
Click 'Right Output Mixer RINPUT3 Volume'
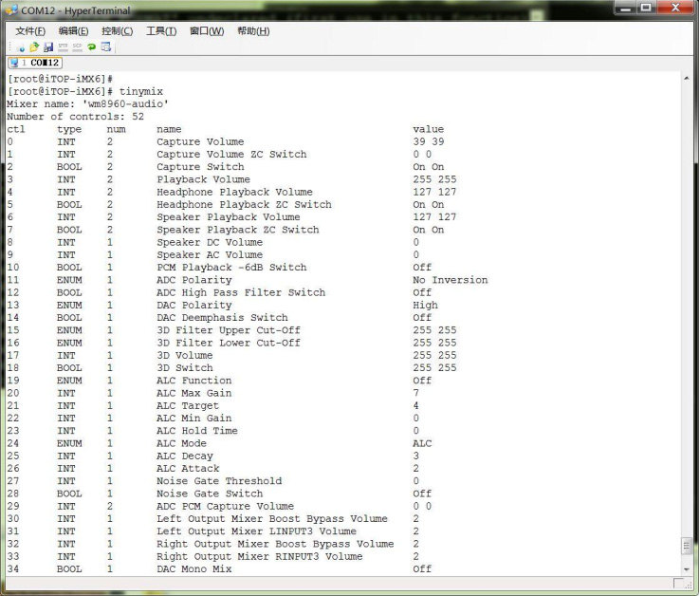pyautogui.click(x=259, y=556)
